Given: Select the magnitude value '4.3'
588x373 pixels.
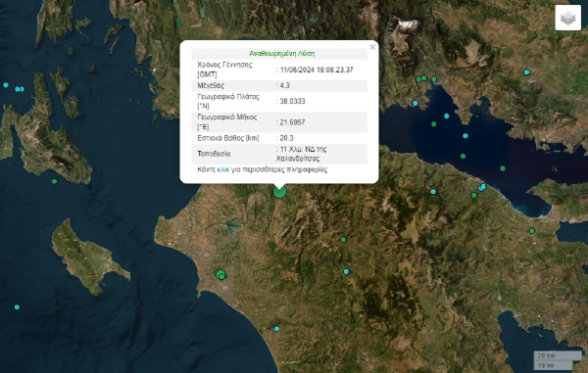Looking at the screenshot, I should pyautogui.click(x=284, y=85).
